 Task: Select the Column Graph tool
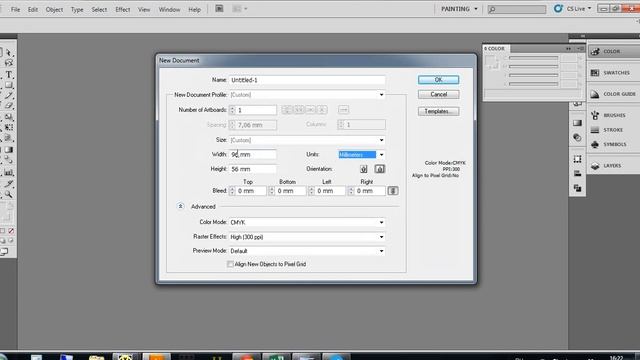point(9,173)
